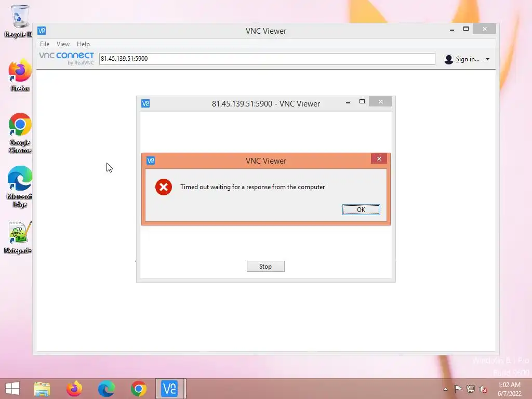Close the main VNC Viewer window
Image resolution: width=532 pixels, height=399 pixels.
[x=485, y=29]
